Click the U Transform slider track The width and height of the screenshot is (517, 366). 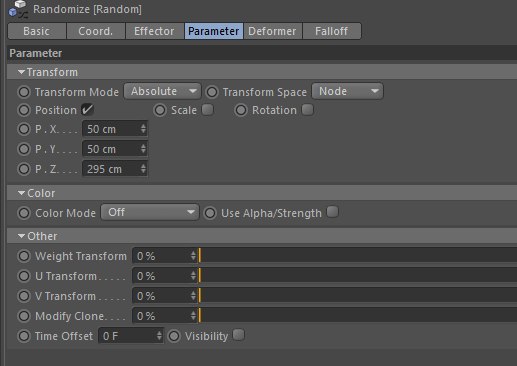tap(358, 276)
